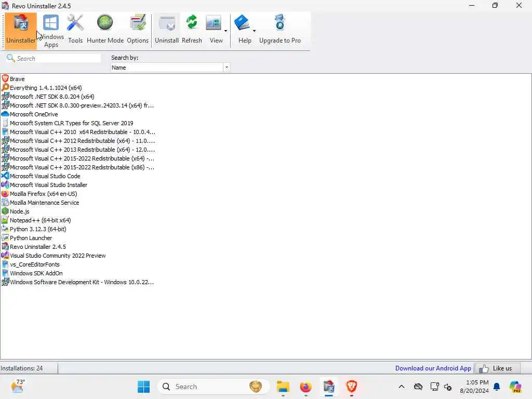Switch to Windows Apps view
The height and width of the screenshot is (399, 532).
coord(51,31)
